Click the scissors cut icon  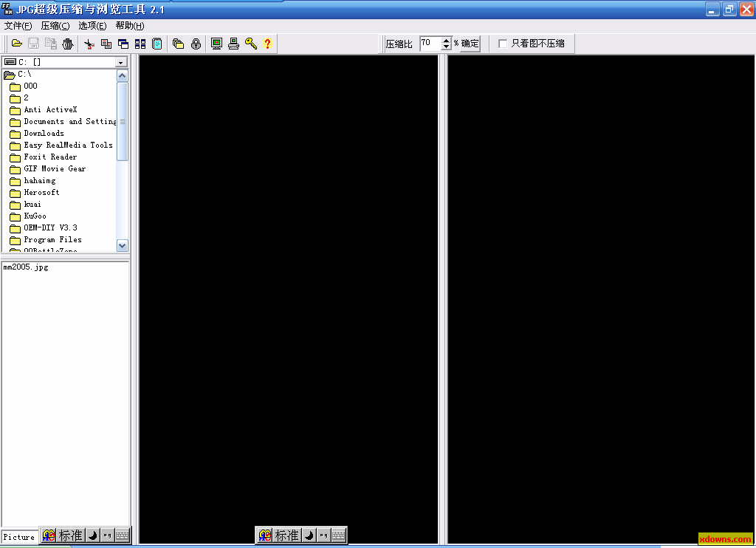click(x=89, y=44)
